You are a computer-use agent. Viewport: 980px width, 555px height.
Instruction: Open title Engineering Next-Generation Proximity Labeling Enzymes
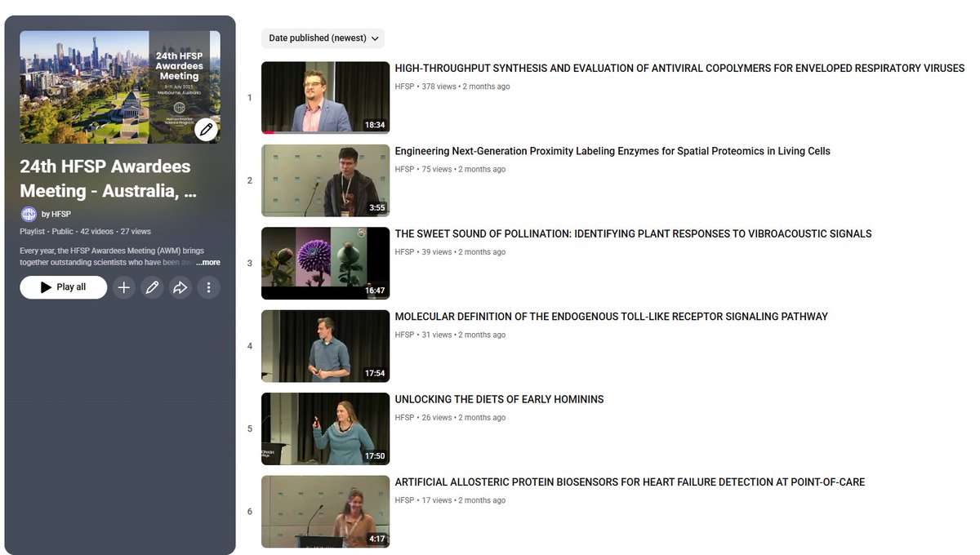click(612, 151)
